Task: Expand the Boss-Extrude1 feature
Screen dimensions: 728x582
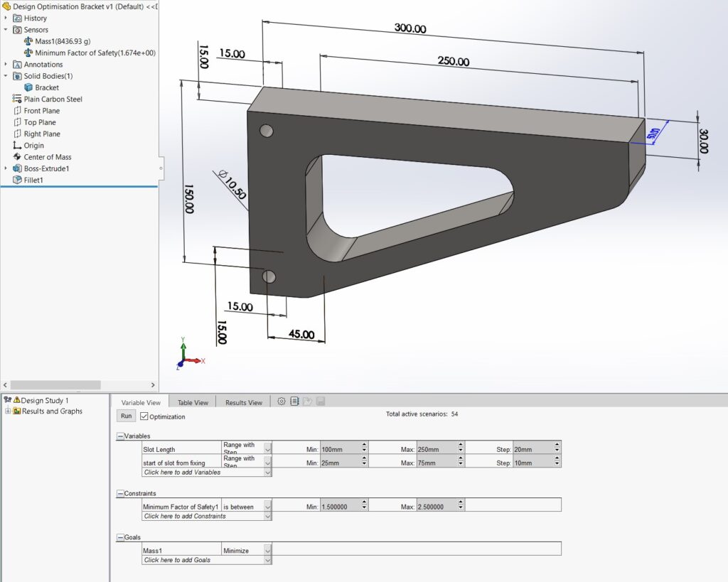Action: (x=6, y=168)
